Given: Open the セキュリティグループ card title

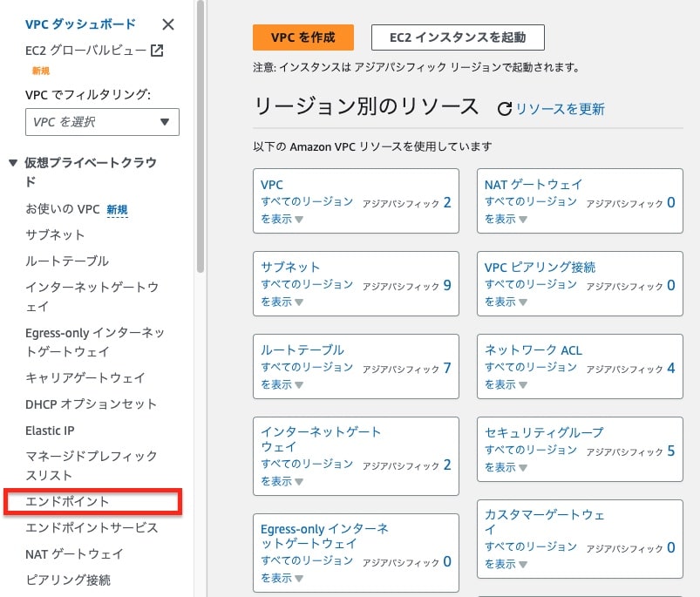Looking at the screenshot, I should 544,432.
